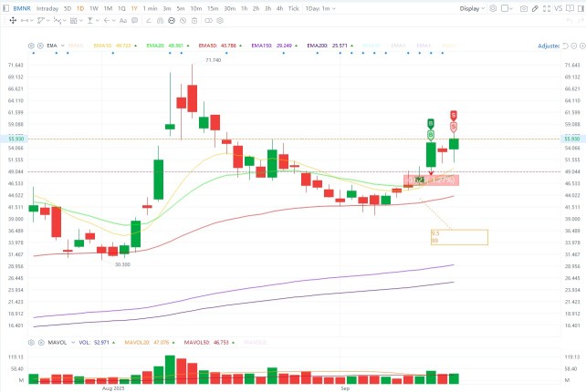The height and width of the screenshot is (392, 586).
Task: Expand the MAVOL indicator dropdown arrow
Action: (x=73, y=343)
